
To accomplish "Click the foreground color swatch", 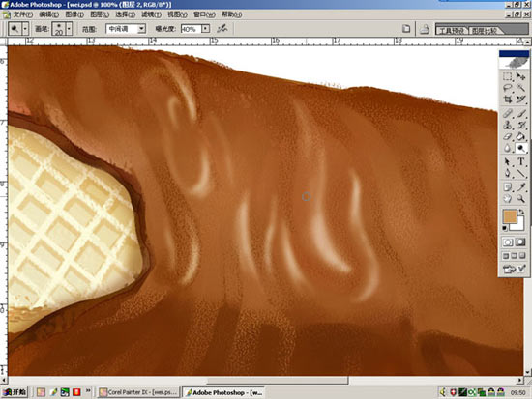I will pos(510,216).
